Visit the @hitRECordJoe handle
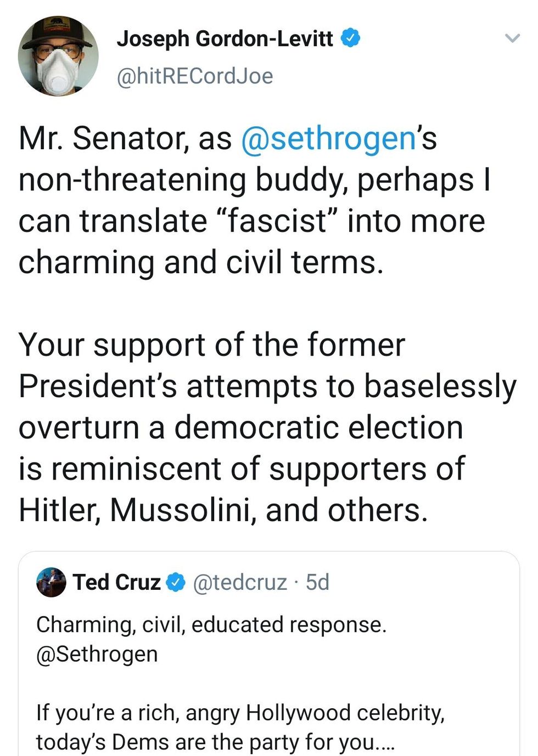Screen dimensions: 538x756 (194, 76)
